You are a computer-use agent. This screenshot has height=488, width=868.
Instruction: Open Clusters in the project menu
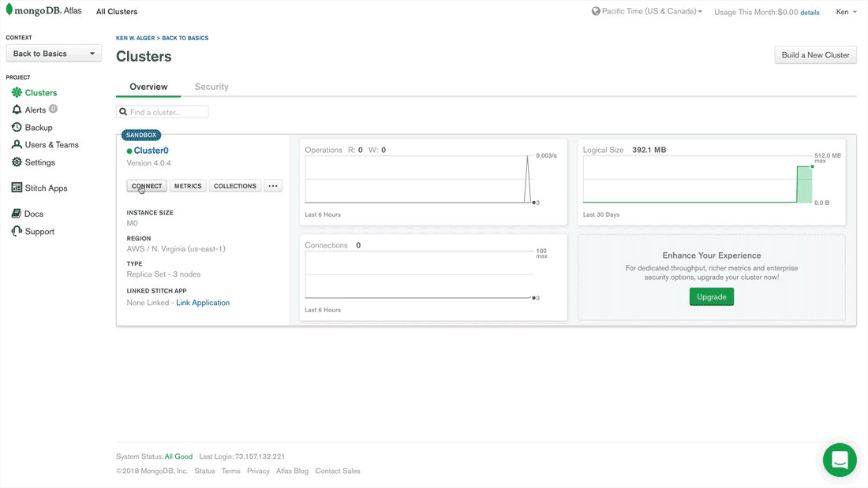point(41,92)
